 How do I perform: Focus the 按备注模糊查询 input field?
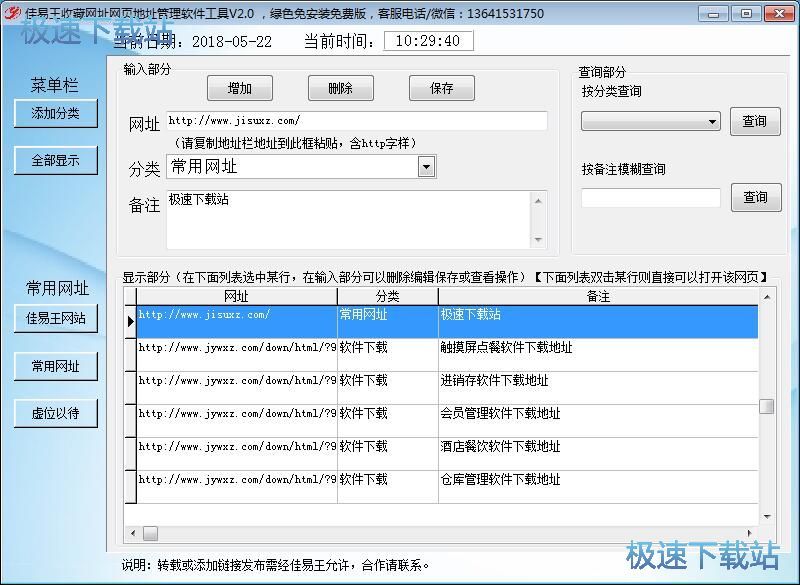(x=651, y=198)
